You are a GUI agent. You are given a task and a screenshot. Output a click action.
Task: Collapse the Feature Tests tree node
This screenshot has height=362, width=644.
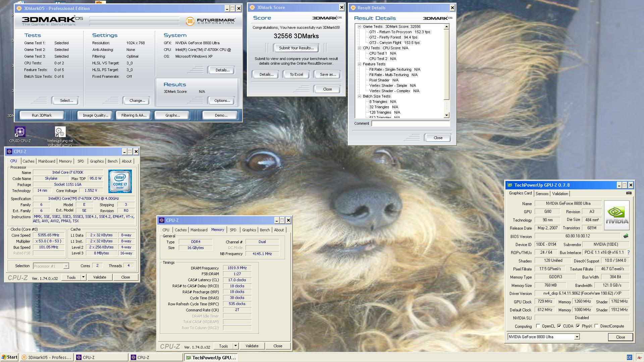click(359, 64)
